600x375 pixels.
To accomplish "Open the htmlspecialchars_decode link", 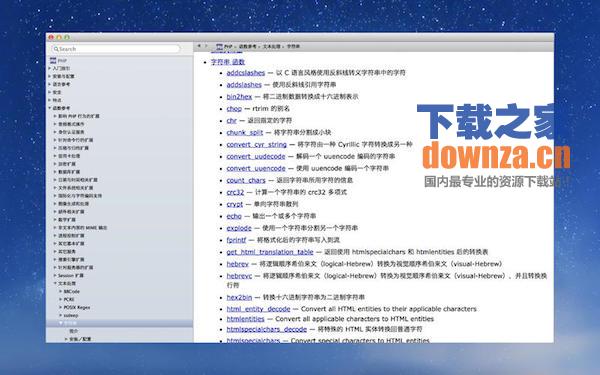I will click(267, 329).
